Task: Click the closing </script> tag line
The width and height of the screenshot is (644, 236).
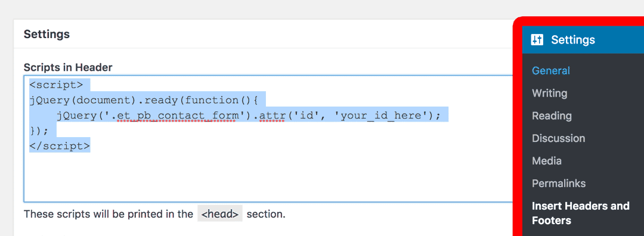Action: (x=60, y=145)
